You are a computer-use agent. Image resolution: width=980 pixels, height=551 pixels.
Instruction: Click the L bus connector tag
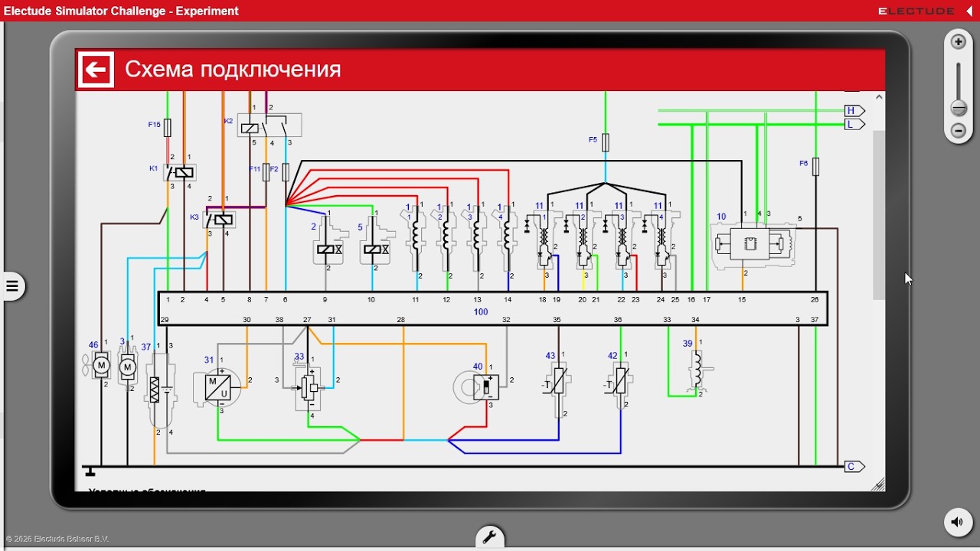(x=854, y=124)
